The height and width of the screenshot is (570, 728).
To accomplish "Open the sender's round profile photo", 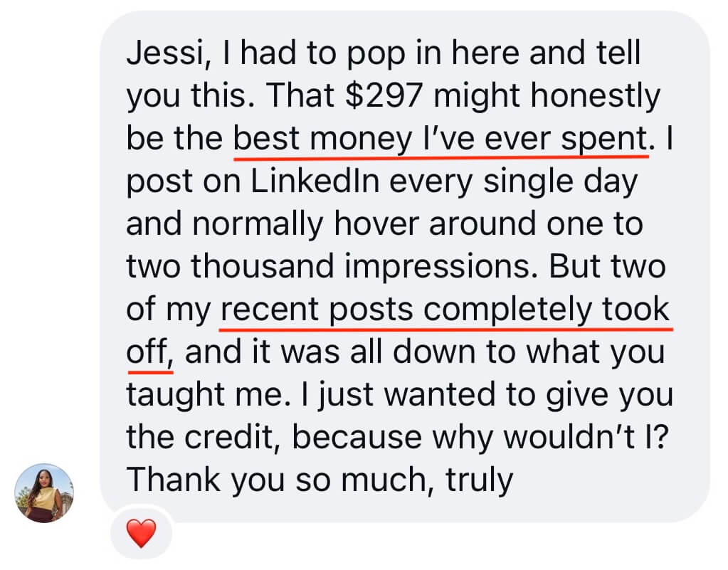I will coord(44,493).
